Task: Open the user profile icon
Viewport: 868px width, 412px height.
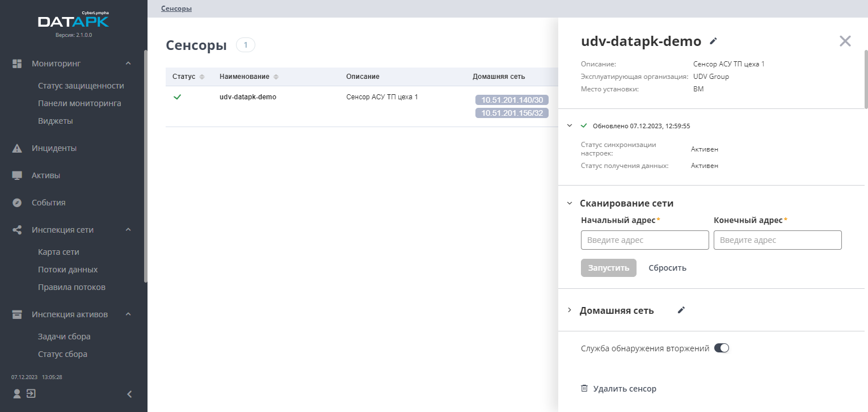Action: (x=17, y=393)
